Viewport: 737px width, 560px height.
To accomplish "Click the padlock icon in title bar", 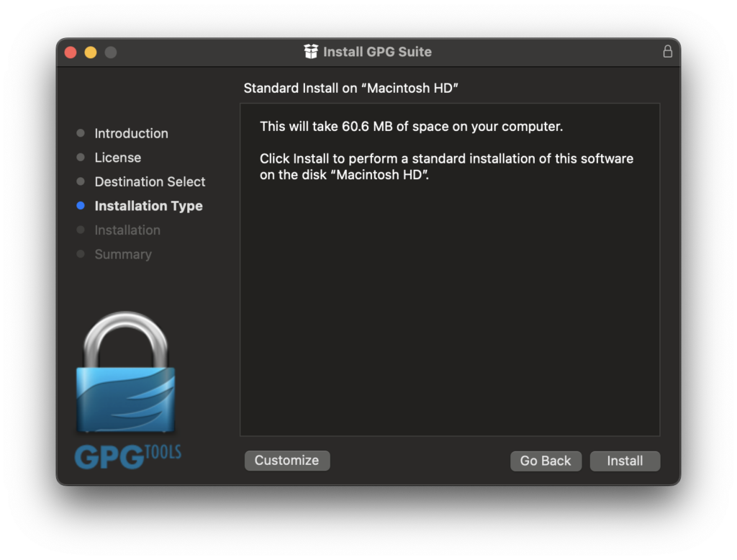I will [667, 52].
